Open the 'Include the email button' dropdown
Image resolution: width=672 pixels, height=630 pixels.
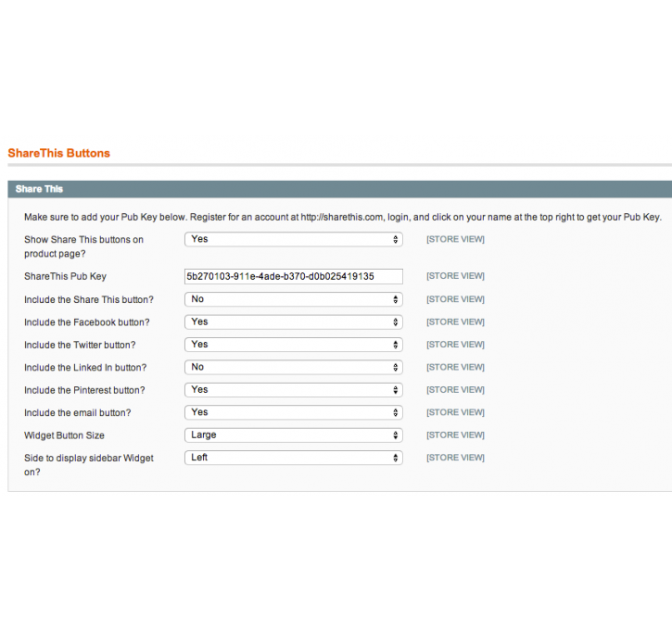(294, 413)
